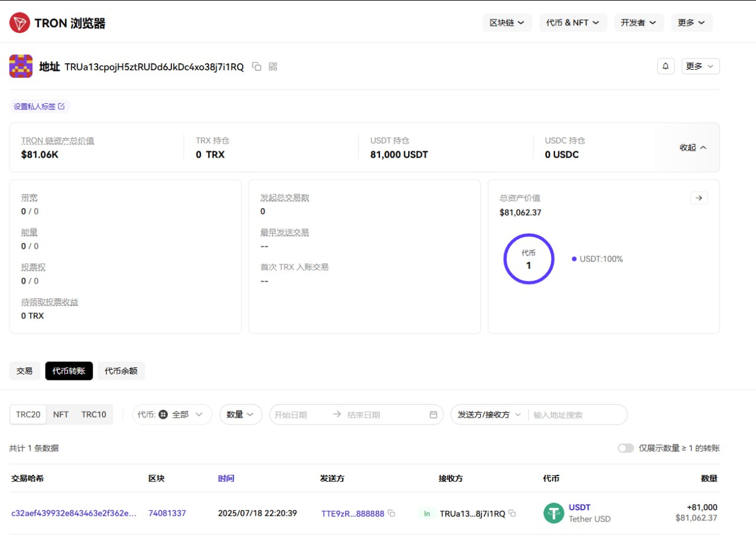This screenshot has height=541, width=756.
Task: Select the NFT token type
Action: click(61, 415)
